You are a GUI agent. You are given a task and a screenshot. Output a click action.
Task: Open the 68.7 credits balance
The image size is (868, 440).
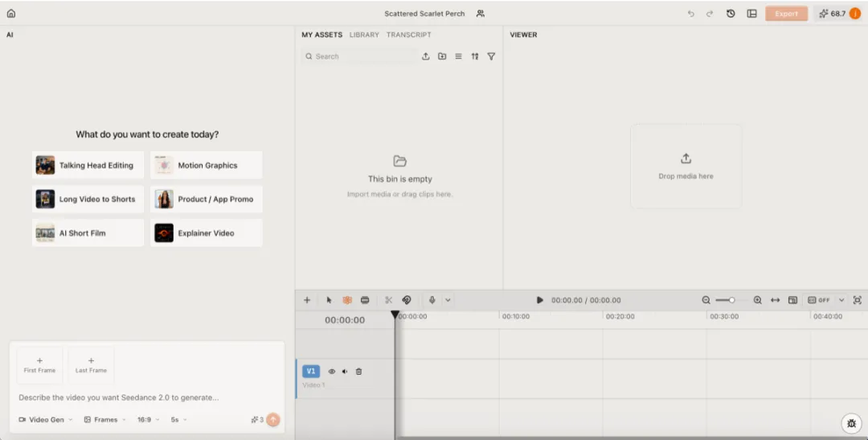[x=832, y=14]
